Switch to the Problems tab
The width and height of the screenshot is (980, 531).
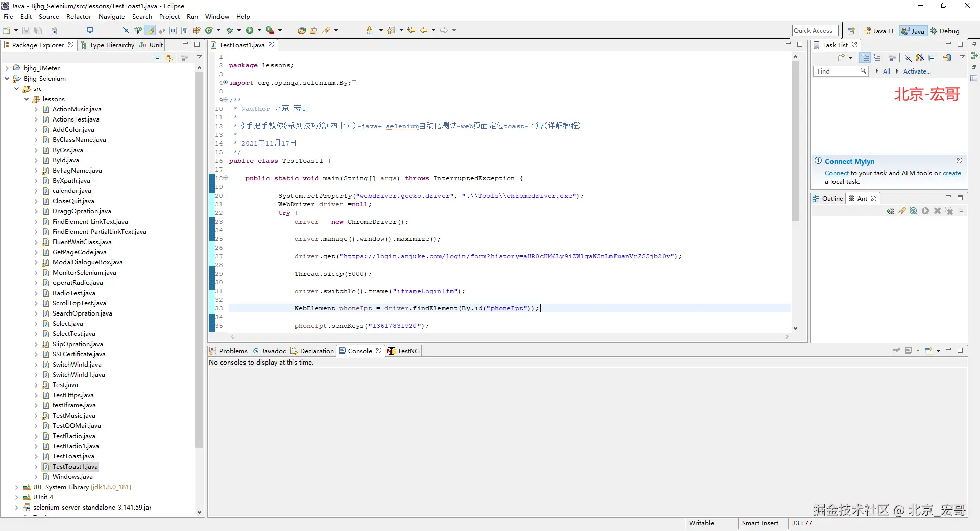pos(229,351)
